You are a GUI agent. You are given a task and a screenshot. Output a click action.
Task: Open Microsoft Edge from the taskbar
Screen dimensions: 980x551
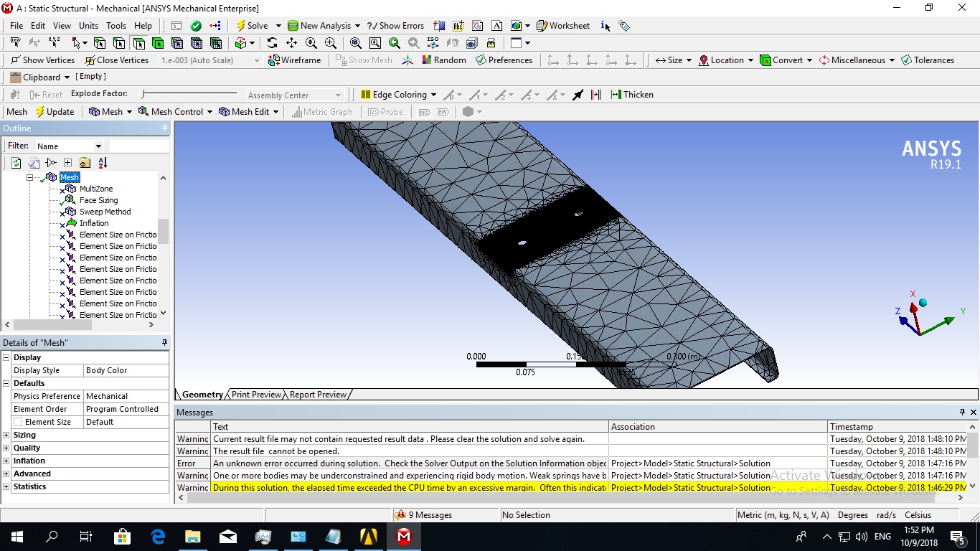(x=158, y=536)
